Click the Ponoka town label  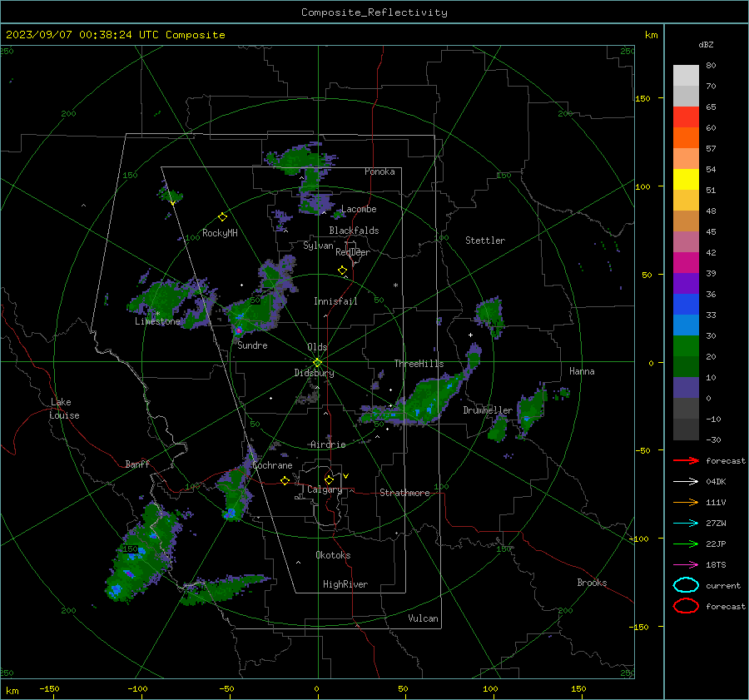(x=379, y=171)
